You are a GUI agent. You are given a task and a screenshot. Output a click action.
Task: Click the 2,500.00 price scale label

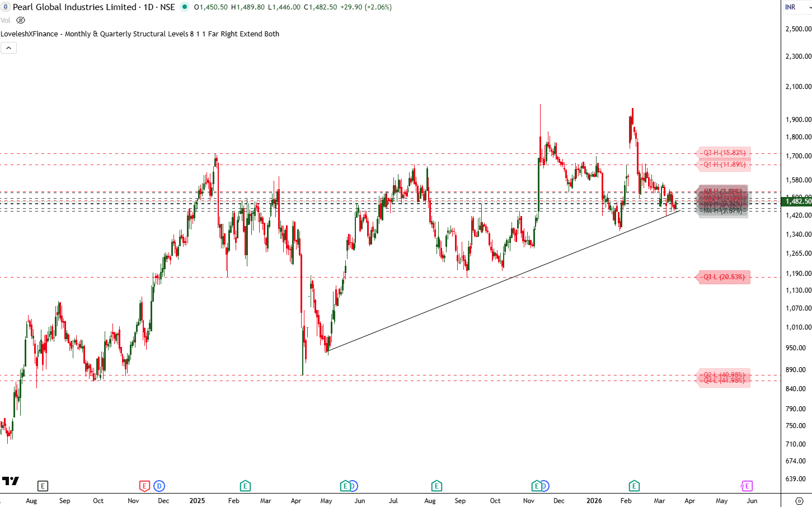coord(799,29)
